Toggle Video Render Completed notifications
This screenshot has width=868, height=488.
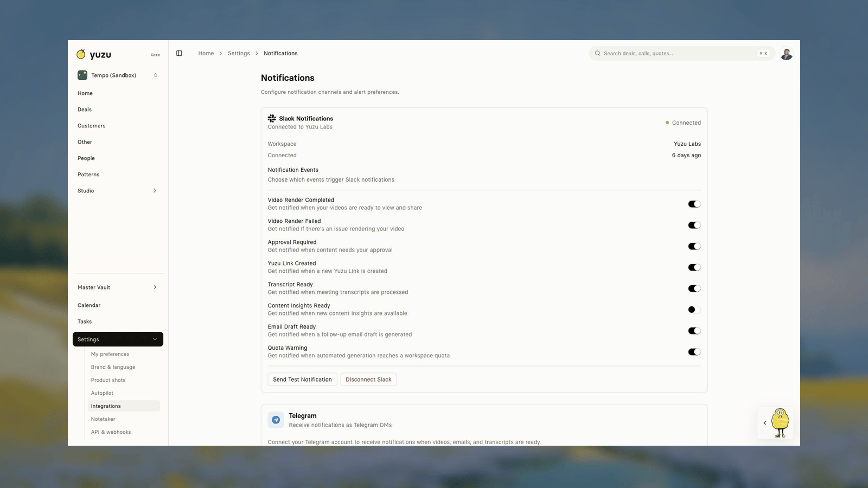click(694, 204)
